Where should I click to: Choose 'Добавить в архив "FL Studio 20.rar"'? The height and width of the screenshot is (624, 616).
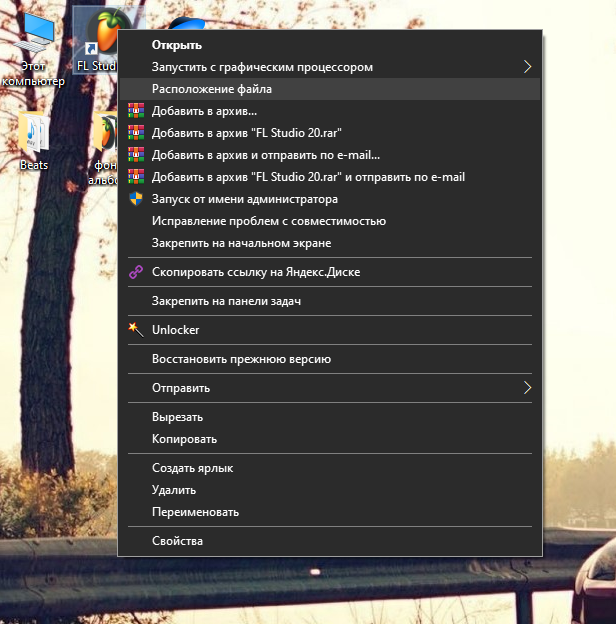(x=329, y=133)
